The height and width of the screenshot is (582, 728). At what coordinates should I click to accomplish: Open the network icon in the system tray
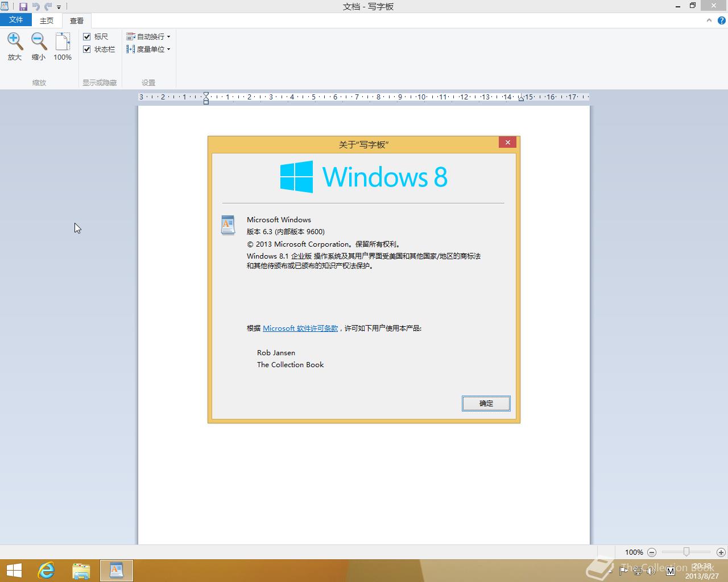coord(638,571)
